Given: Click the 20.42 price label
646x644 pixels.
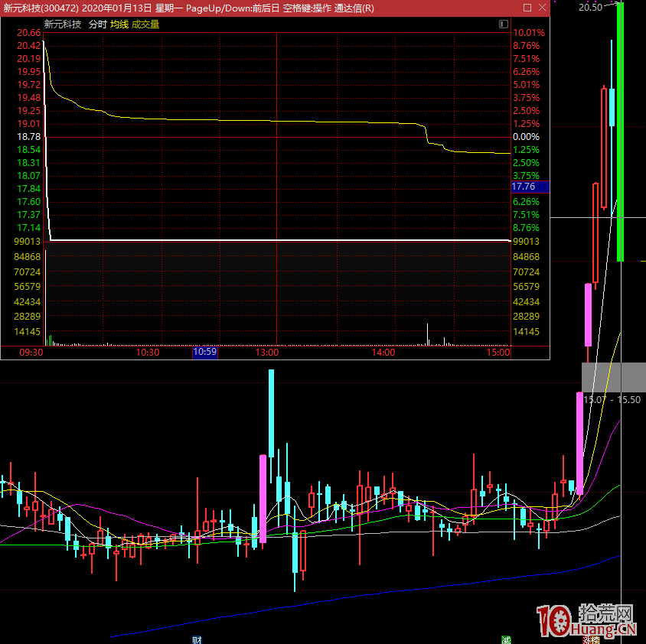Looking at the screenshot, I should [29, 46].
